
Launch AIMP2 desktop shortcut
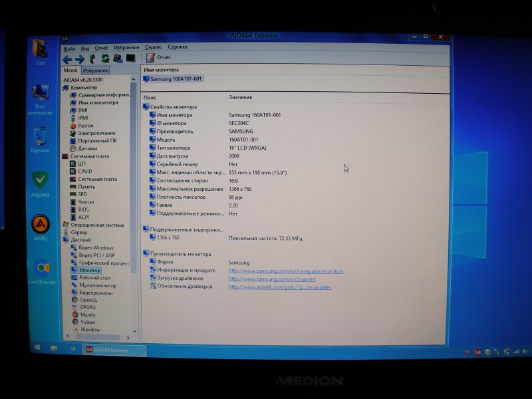coord(41,225)
